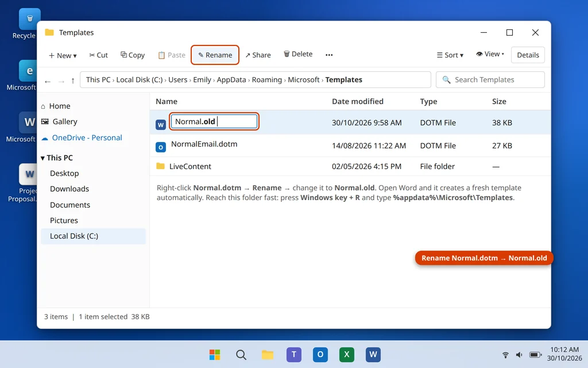The width and height of the screenshot is (588, 368).
Task: Click the 14/08/2026 11:22 AM date cell
Action: [x=369, y=145]
